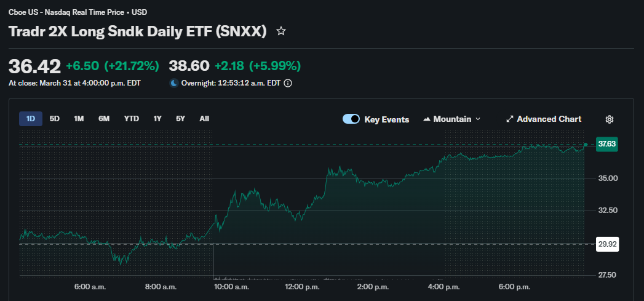The width and height of the screenshot is (644, 301).
Task: Add SNXX to watchlist via star icon
Action: tap(281, 31)
